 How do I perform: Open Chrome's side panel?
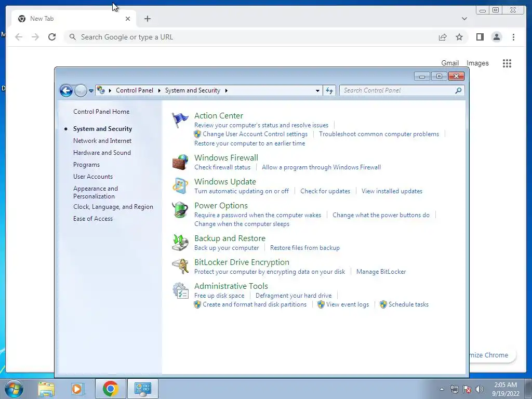480,37
